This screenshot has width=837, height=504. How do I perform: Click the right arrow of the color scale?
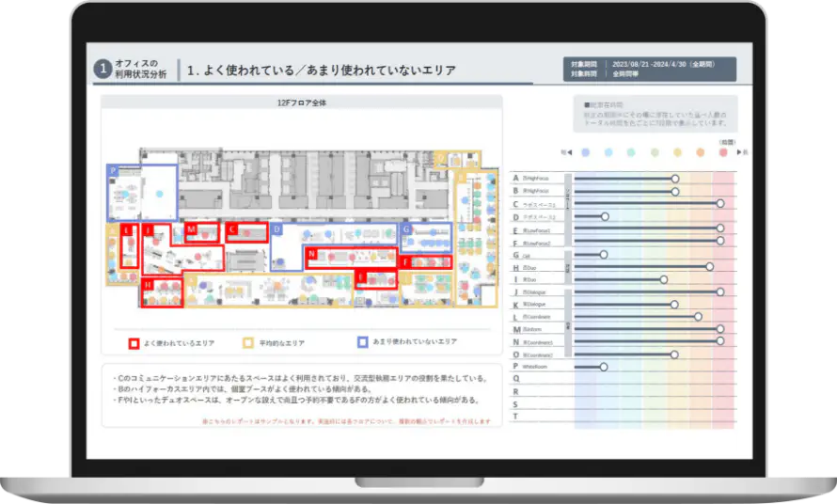tap(744, 151)
